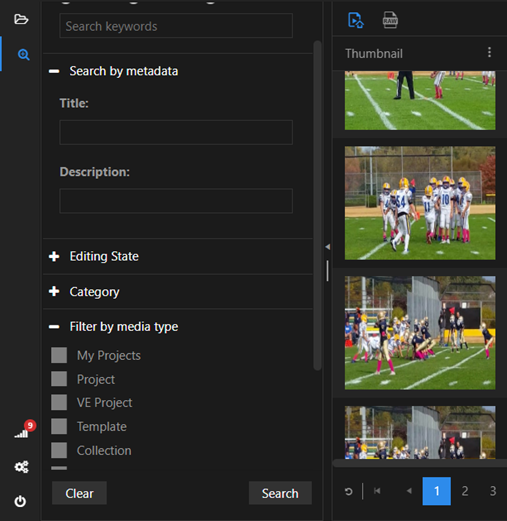Open the Thumbnail column three-dot menu

click(489, 52)
